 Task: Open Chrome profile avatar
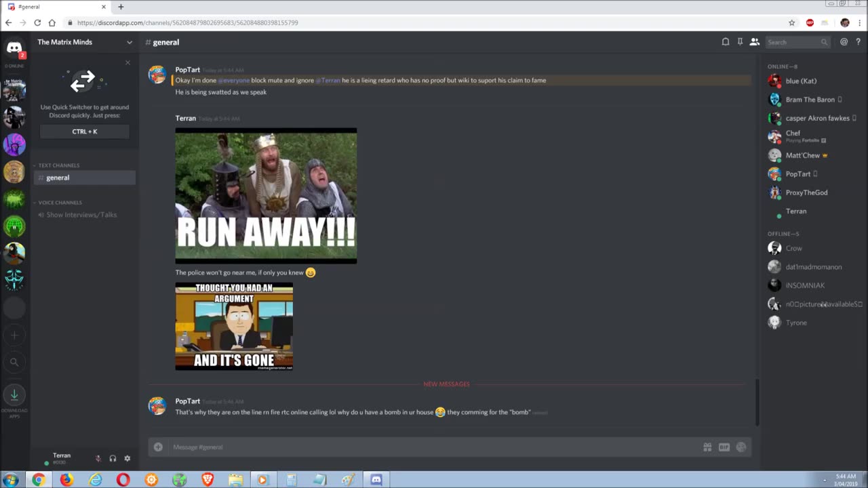click(844, 22)
